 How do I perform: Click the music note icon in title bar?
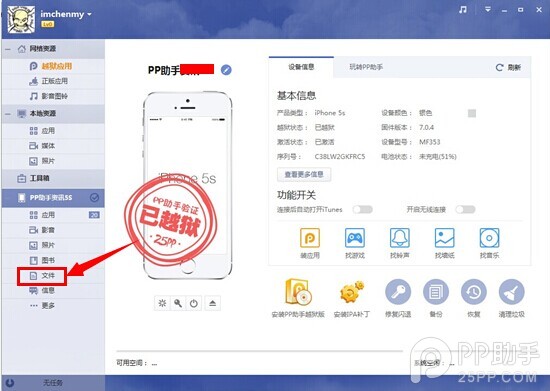tap(463, 10)
